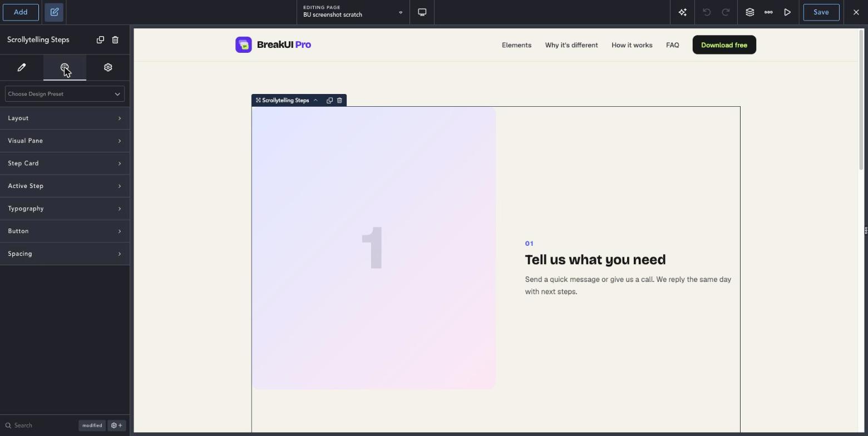Delete element from the canvas label bar
868x436 pixels.
(x=339, y=101)
